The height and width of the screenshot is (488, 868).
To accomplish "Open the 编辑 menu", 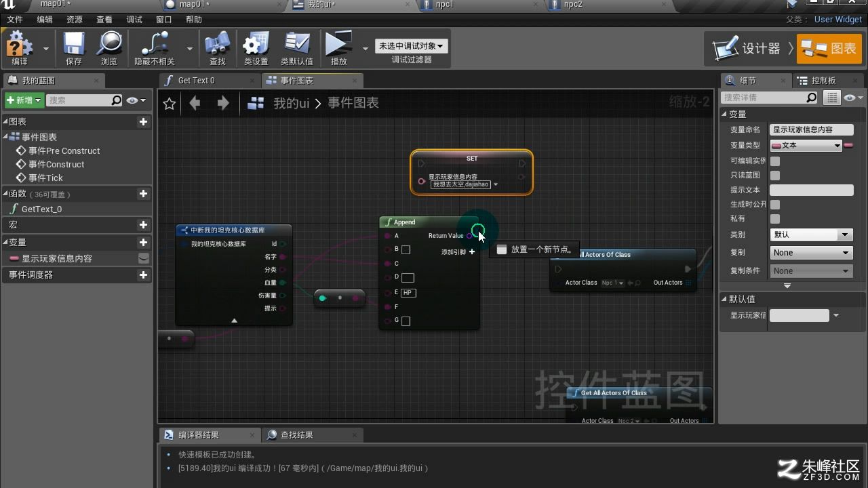I will pos(45,20).
